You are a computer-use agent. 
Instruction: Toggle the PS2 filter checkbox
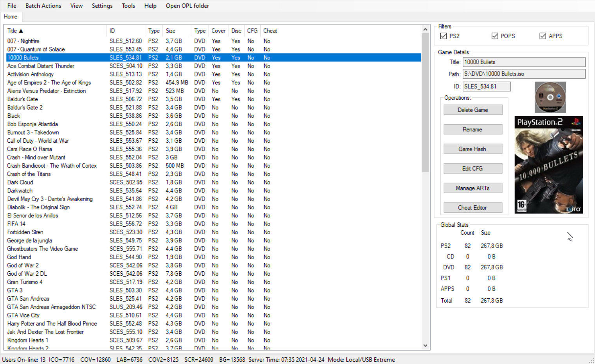[444, 36]
